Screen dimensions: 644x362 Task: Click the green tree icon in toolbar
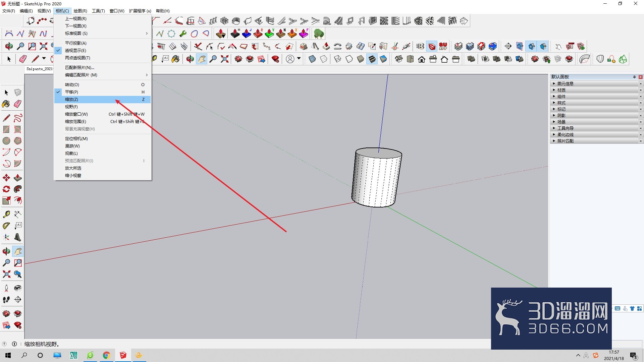click(319, 34)
